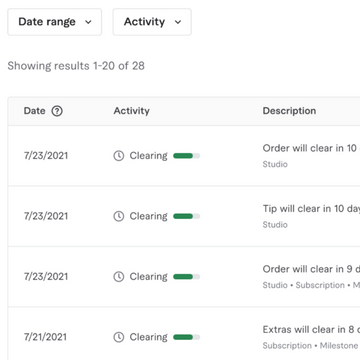Click green progress bar in Tip clearing row
The width and height of the screenshot is (360, 360).
187,216
